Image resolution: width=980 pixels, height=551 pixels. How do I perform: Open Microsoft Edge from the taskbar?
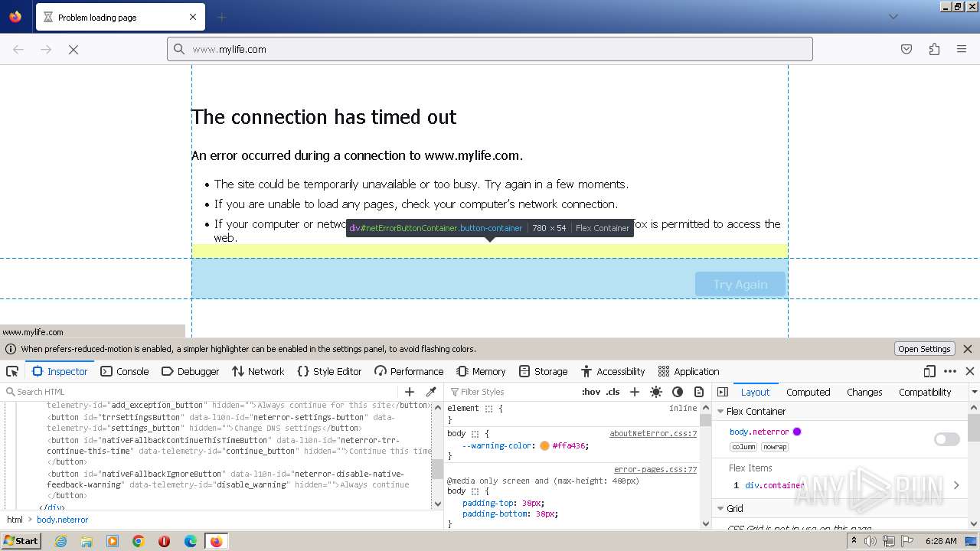tap(191, 541)
